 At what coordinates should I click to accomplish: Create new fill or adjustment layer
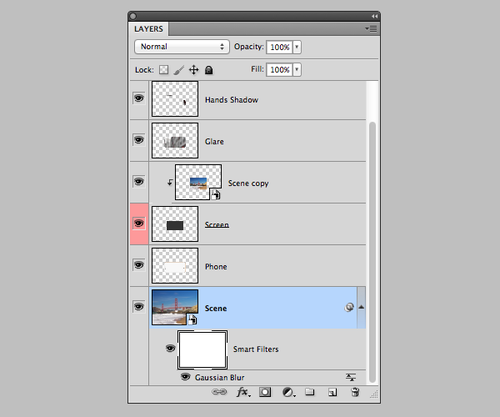289,392
